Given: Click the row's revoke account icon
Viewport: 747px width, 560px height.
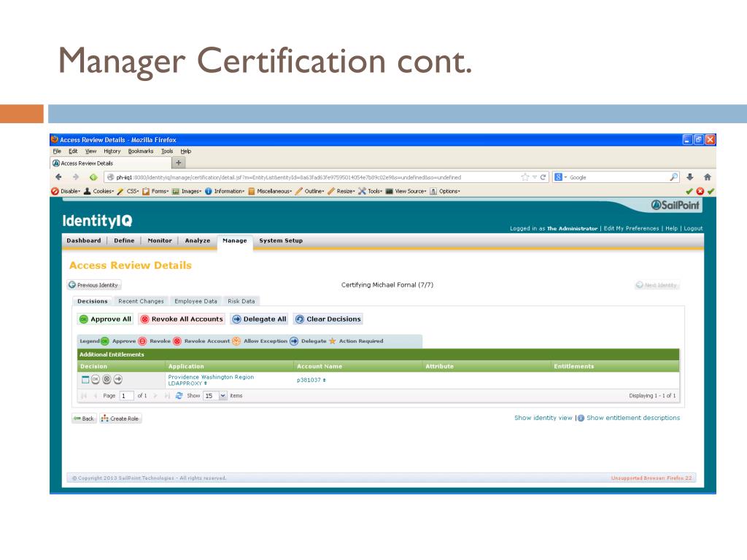Looking at the screenshot, I should pos(107,379).
